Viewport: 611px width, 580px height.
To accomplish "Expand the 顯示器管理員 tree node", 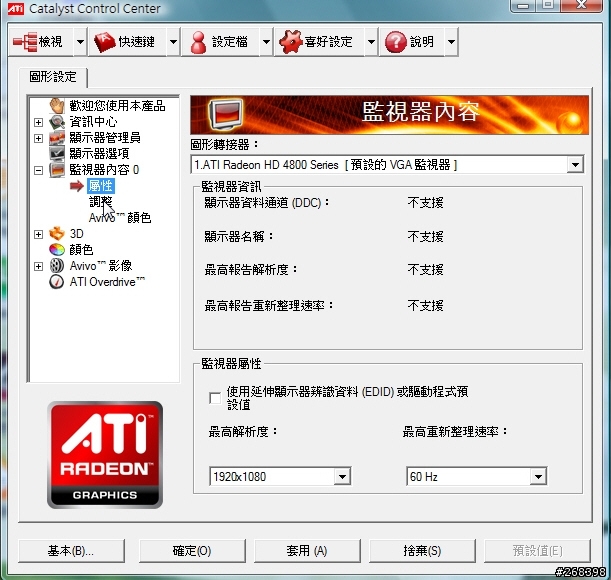I will [x=38, y=138].
